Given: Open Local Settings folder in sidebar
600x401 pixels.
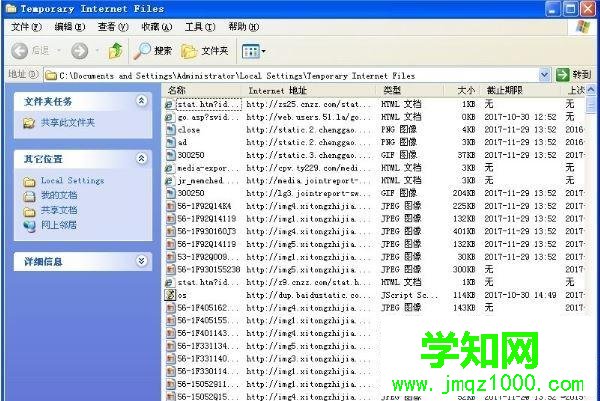Looking at the screenshot, I should 72,180.
